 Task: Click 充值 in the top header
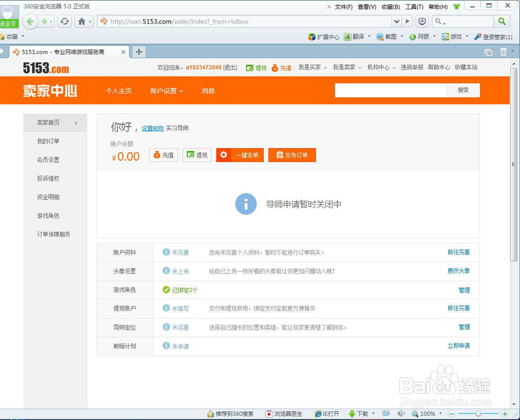pos(281,68)
